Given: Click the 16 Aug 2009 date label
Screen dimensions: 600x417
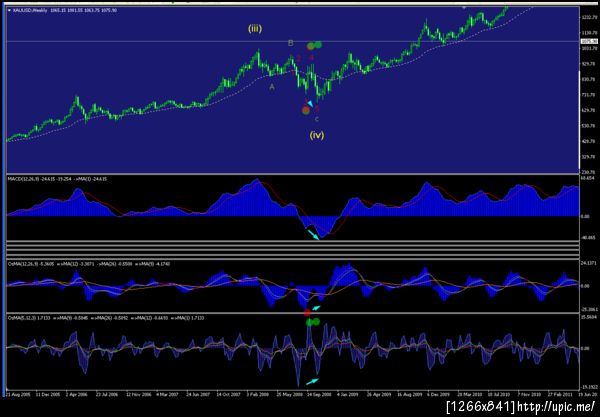Looking at the screenshot, I should (409, 394).
